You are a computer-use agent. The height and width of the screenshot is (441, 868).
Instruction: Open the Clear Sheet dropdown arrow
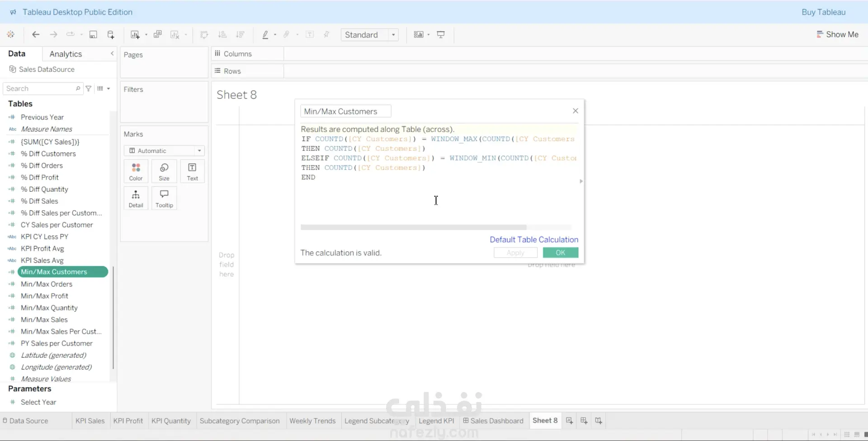186,35
